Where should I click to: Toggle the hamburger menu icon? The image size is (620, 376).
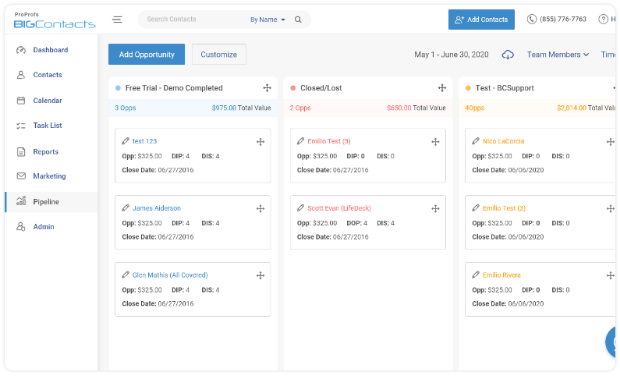[117, 19]
